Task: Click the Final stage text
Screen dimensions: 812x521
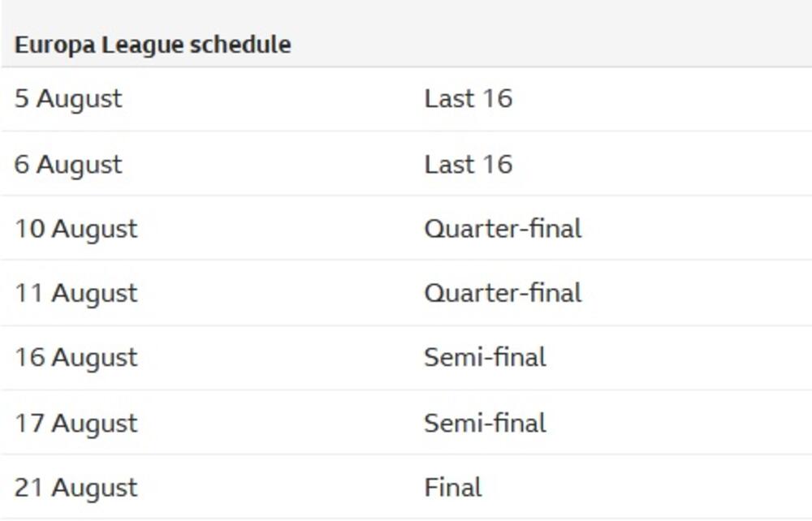Action: tap(453, 488)
